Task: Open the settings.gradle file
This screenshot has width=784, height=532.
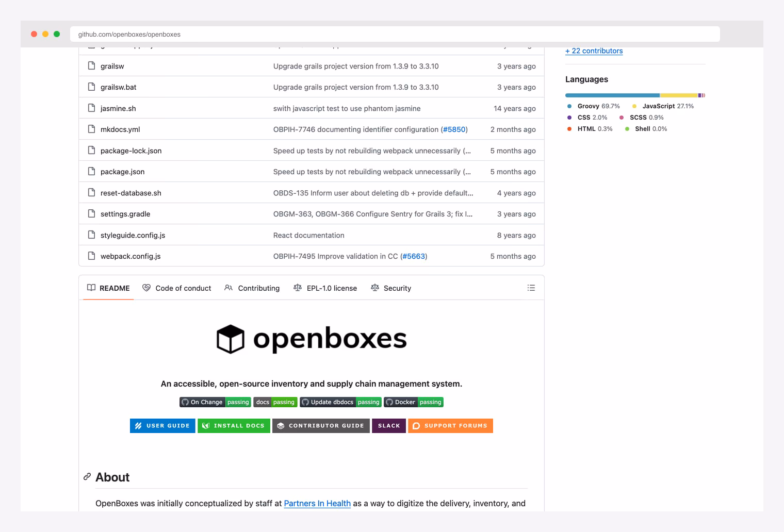Action: coord(125,214)
